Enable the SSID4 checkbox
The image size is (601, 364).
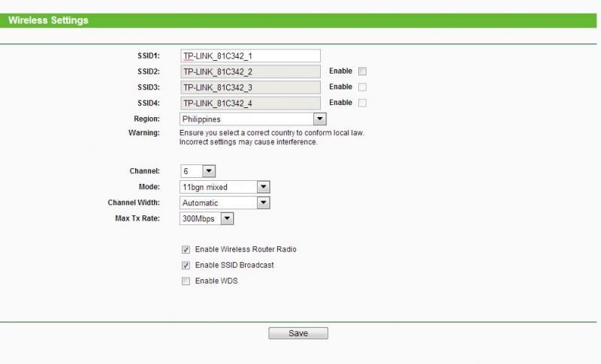362,103
